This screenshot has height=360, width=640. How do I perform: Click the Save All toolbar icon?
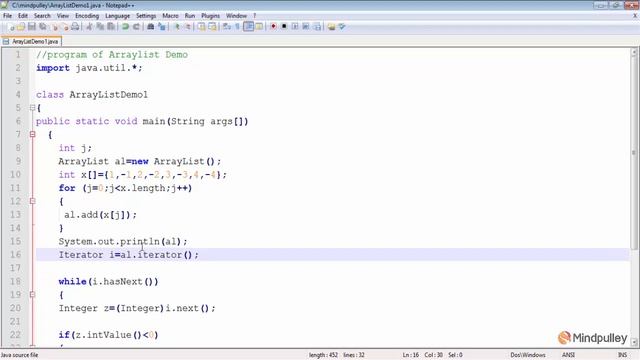[x=42, y=27]
